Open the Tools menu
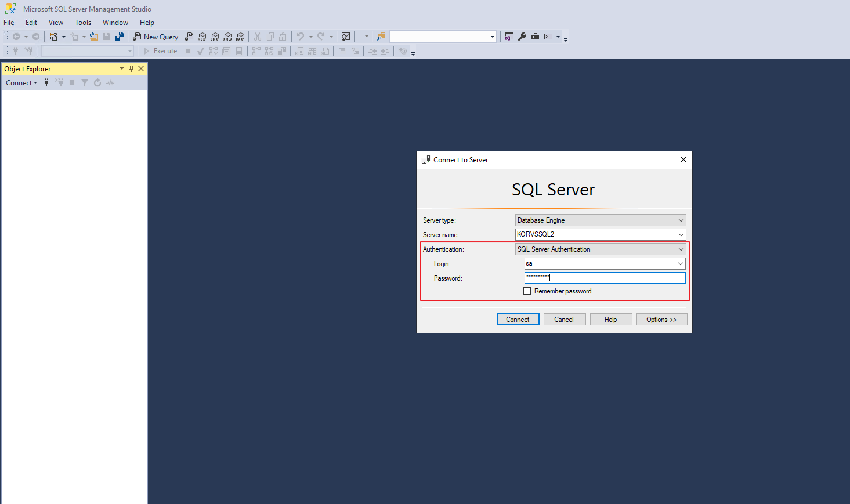The width and height of the screenshot is (850, 504). point(83,23)
